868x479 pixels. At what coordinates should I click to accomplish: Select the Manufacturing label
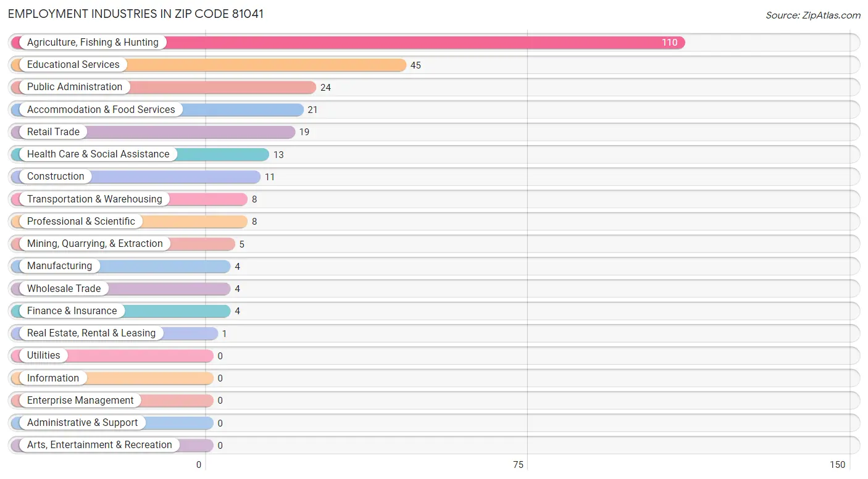[x=59, y=266]
